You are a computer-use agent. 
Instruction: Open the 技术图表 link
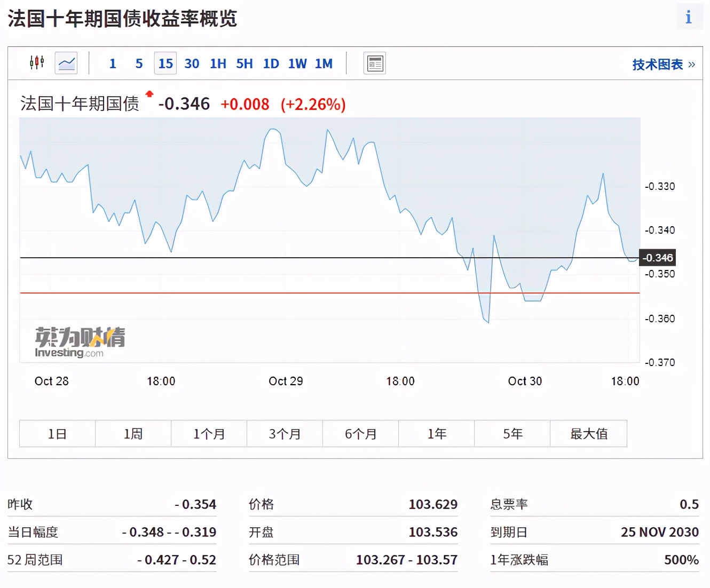point(664,65)
